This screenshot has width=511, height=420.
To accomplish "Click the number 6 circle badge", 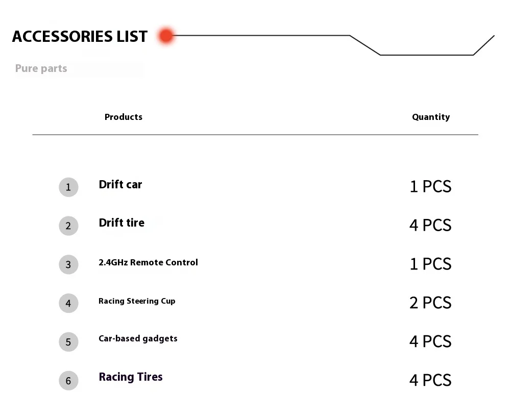I will click(68, 381).
